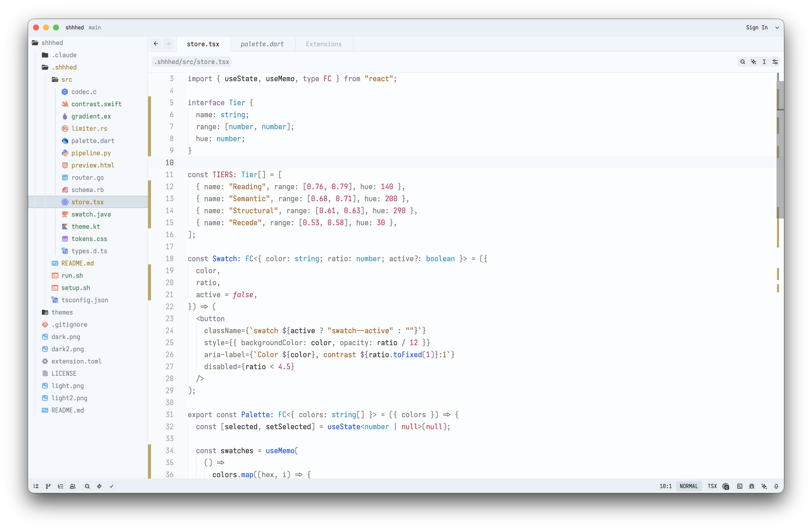This screenshot has width=812, height=530.
Task: Click the Copilot-style edit prediction icon
Action: point(726,486)
